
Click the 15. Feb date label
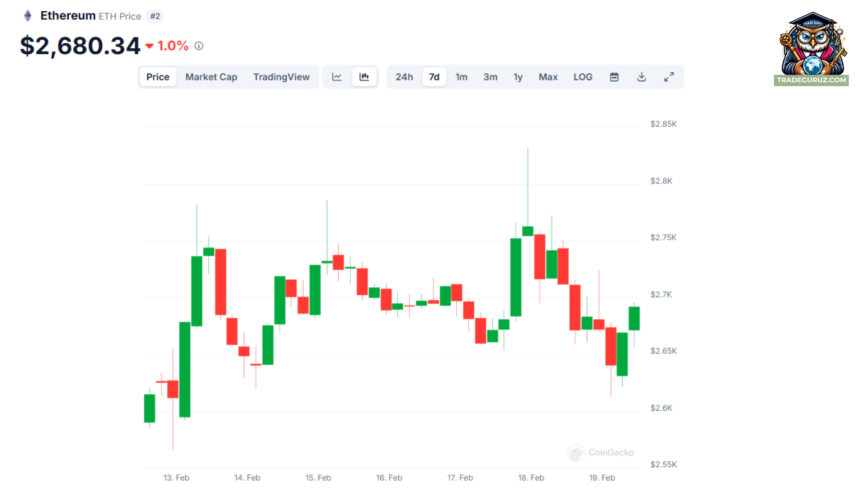[x=318, y=478]
